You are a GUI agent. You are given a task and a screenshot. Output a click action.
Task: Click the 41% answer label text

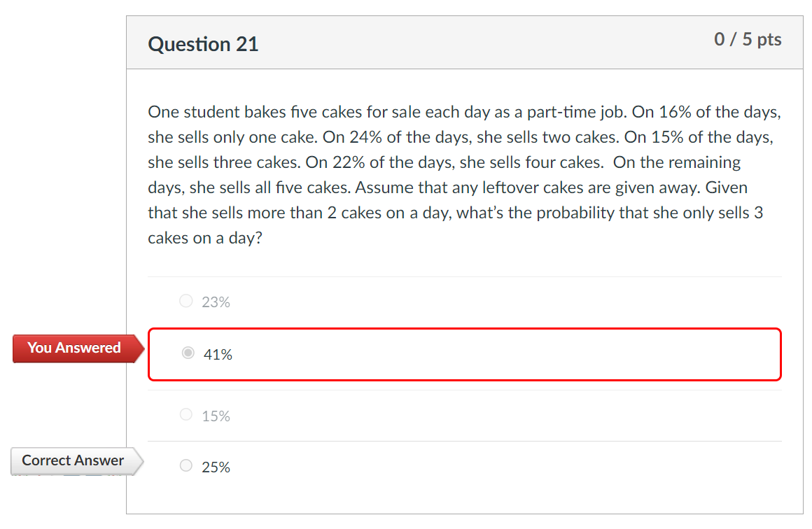(220, 354)
